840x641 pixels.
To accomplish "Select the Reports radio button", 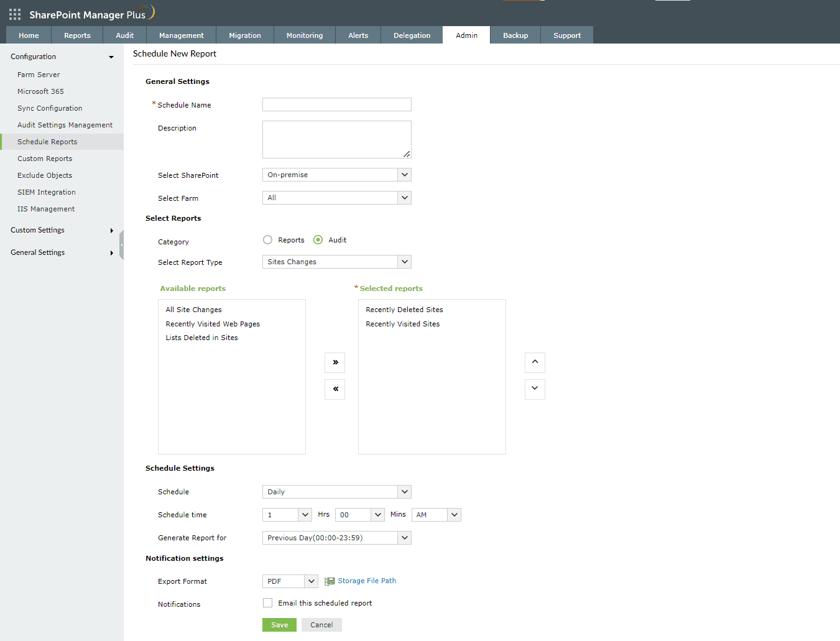I will [x=267, y=239].
